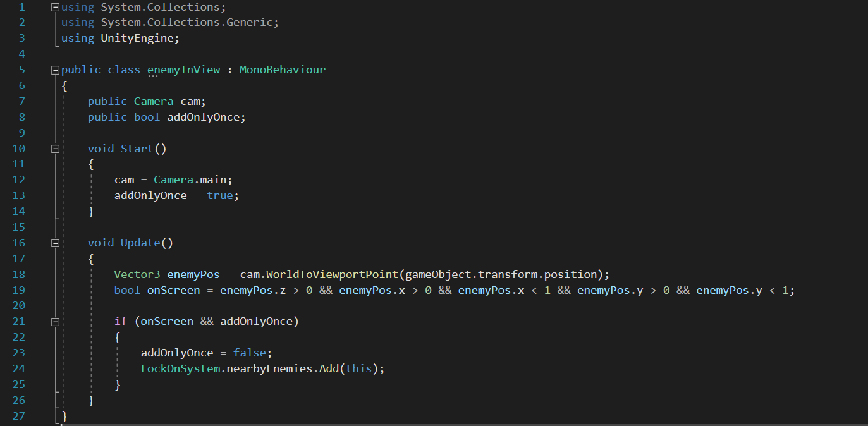Viewport: 868px width, 426px height.
Task: Collapse the using directives block
Action: (56, 7)
